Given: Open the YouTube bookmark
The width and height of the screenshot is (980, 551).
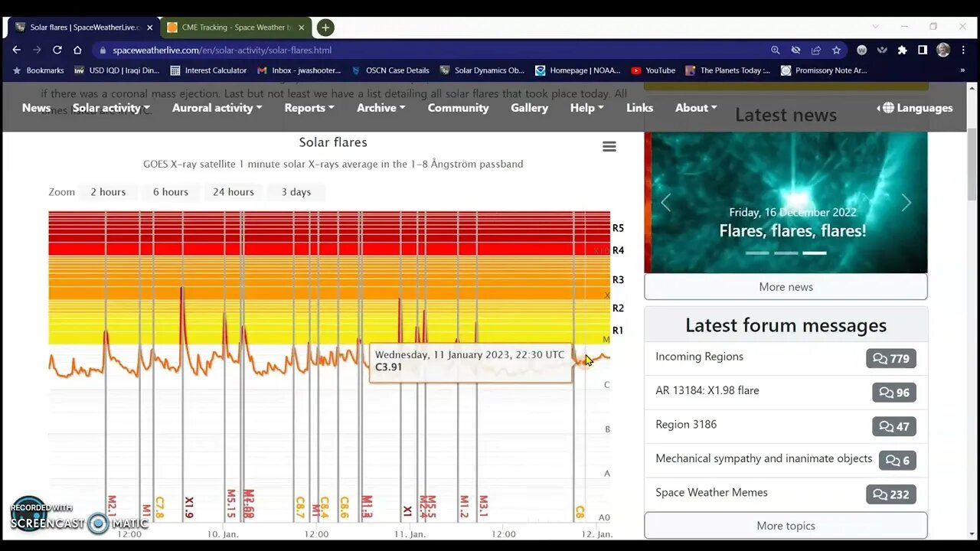Looking at the screenshot, I should coord(653,70).
